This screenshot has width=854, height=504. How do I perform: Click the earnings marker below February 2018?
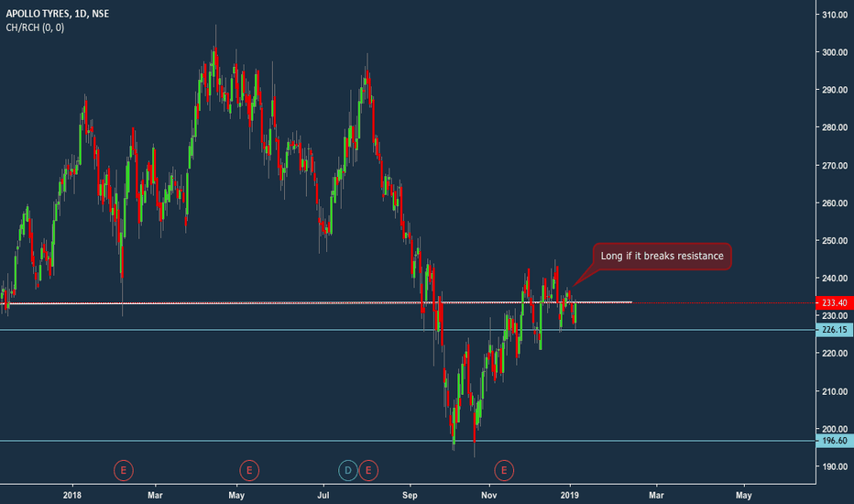click(124, 470)
